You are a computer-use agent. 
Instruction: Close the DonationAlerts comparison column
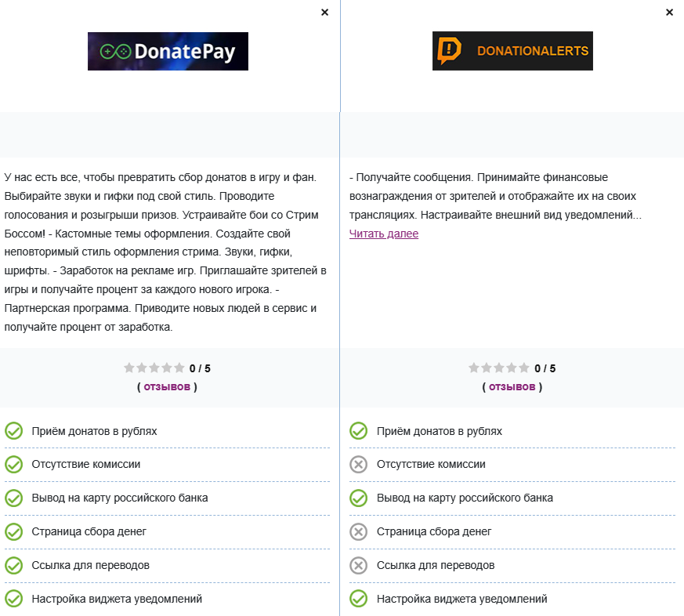point(669,12)
